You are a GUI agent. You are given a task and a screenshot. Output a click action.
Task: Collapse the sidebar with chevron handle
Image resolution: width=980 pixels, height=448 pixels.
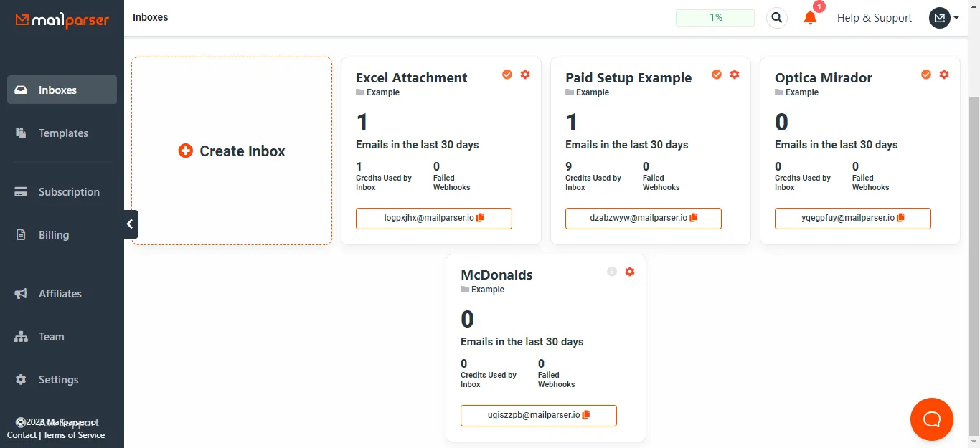tap(130, 224)
